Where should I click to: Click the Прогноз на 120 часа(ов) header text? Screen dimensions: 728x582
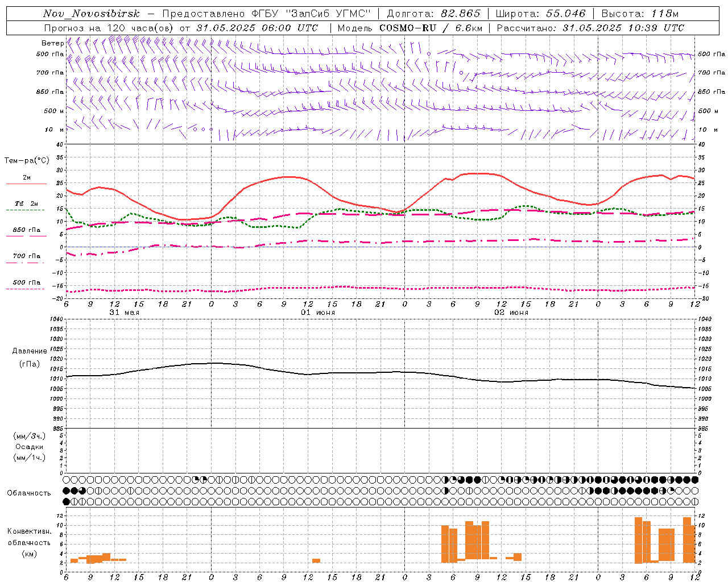point(110,28)
